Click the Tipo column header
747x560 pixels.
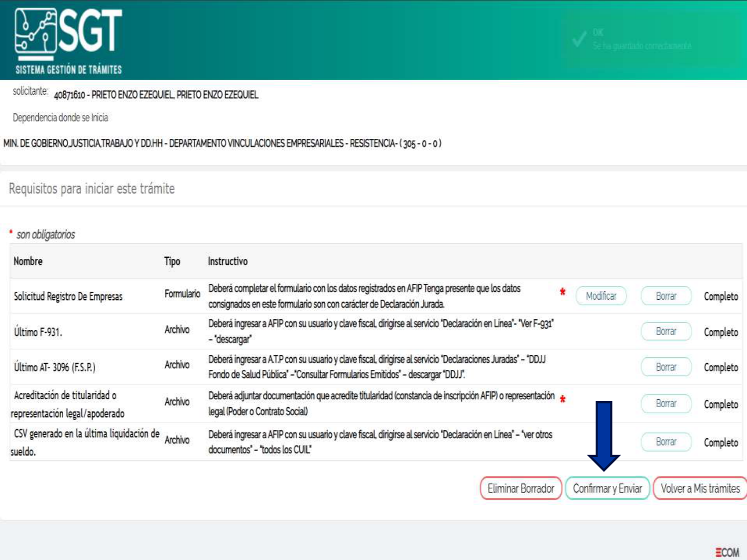click(x=172, y=261)
